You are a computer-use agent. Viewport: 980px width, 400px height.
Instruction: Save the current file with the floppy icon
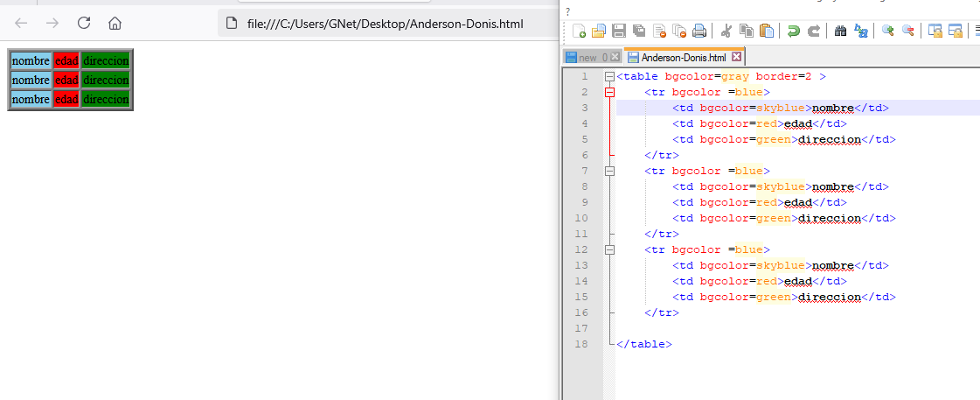pos(619,31)
